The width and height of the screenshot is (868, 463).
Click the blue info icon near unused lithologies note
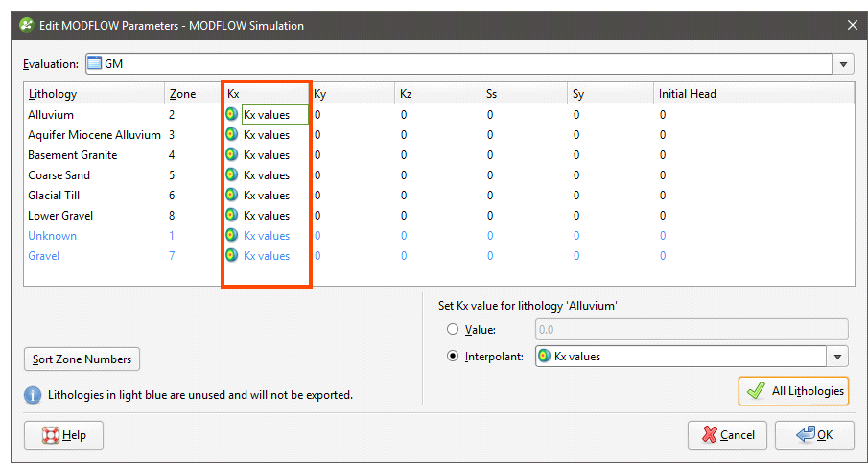click(33, 395)
